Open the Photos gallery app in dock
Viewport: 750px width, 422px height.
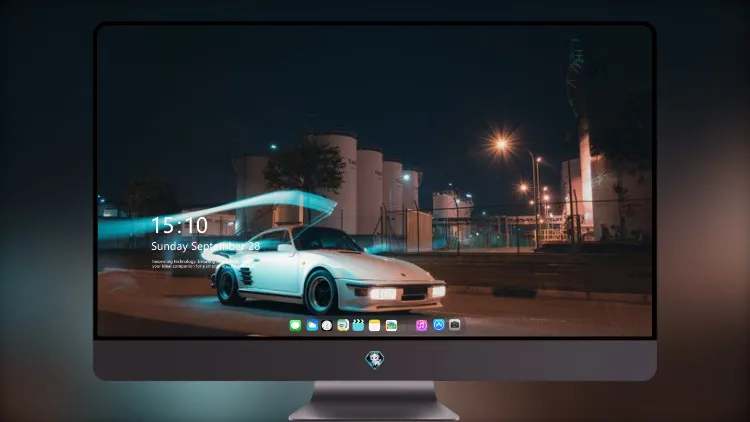click(391, 326)
